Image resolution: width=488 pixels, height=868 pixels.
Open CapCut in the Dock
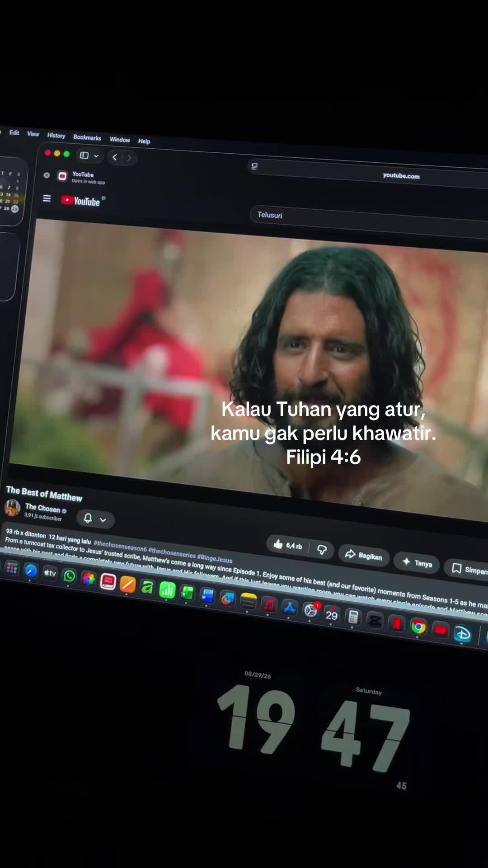(375, 621)
